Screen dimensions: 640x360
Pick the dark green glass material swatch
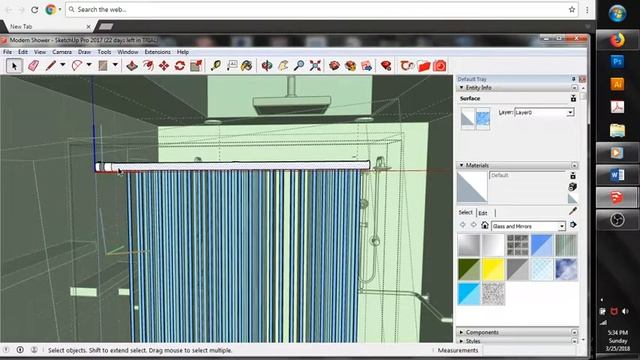pos(469,269)
